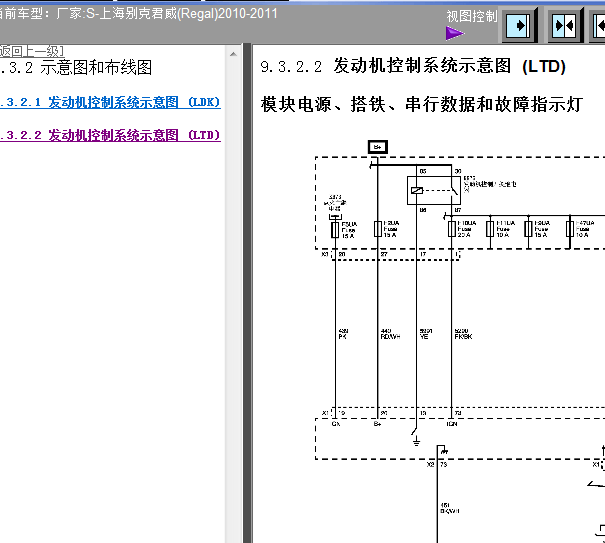Click the expand-right view control button
This screenshot has width=605, height=543.
[518, 25]
